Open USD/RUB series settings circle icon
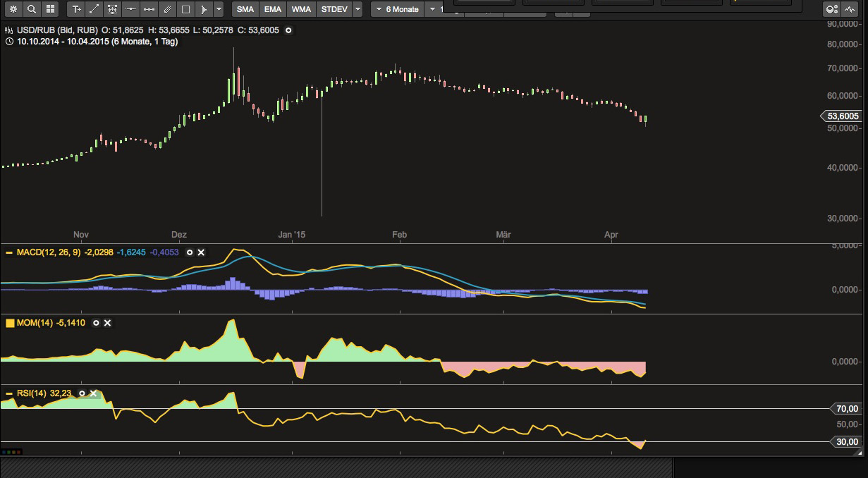Screen dimensions: 868x478 click(x=288, y=31)
